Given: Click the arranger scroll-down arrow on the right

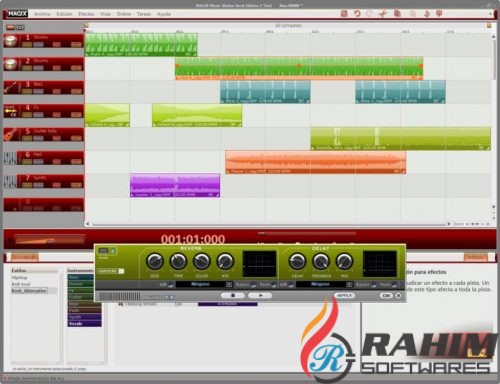Looking at the screenshot, I should click(x=494, y=207).
